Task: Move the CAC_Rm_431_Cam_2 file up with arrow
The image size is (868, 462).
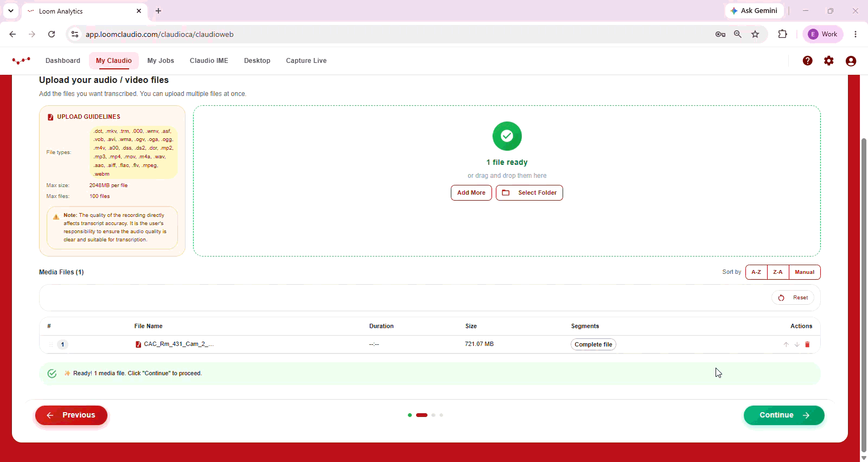Action: (786, 344)
